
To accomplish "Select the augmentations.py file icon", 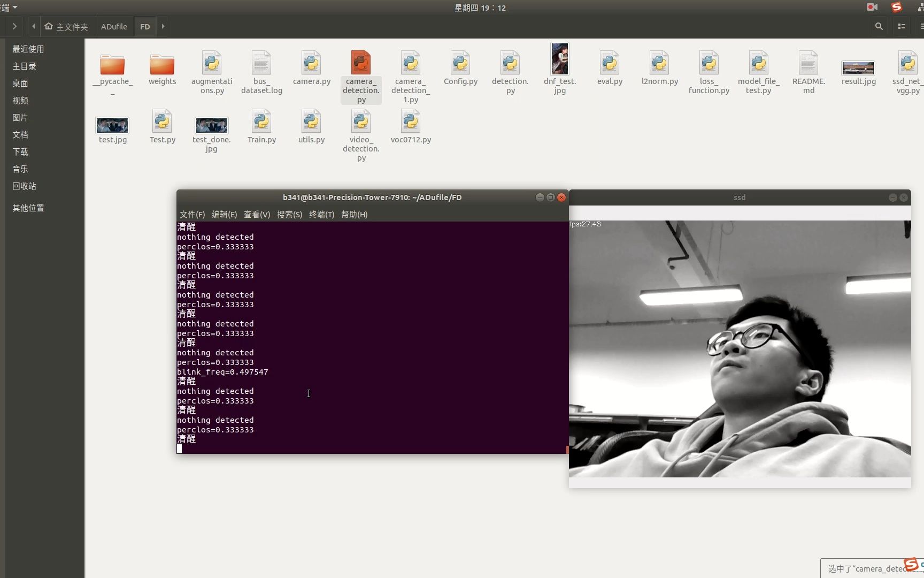I will [x=212, y=63].
